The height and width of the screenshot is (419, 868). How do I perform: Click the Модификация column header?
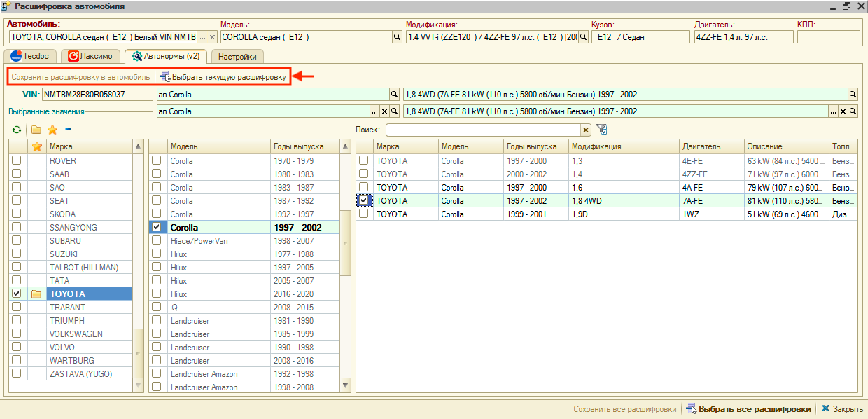(x=624, y=146)
